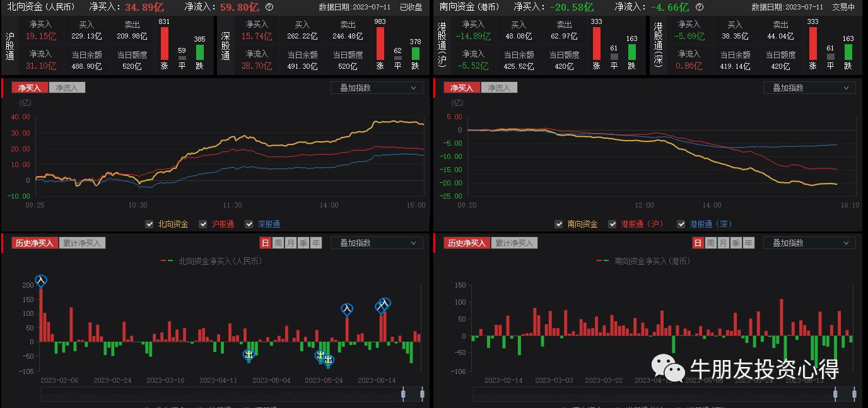This screenshot has width=868, height=408.
Task: Click the 出 outflow marker near 2023-05-04
Action: (x=249, y=355)
